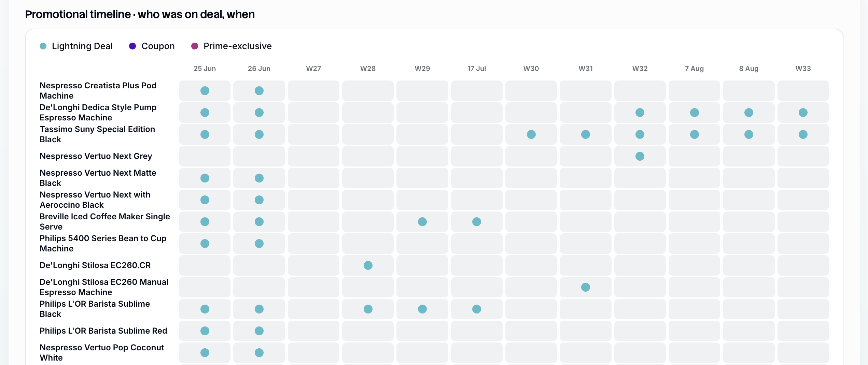Click the 17 Jul column header
Image resolution: width=868 pixels, height=365 pixels.
click(x=477, y=69)
